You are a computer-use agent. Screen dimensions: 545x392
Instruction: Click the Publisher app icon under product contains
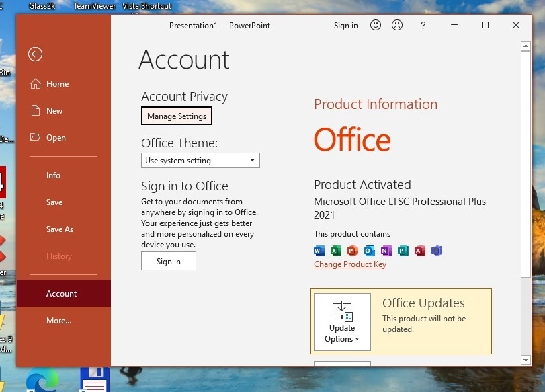[403, 250]
